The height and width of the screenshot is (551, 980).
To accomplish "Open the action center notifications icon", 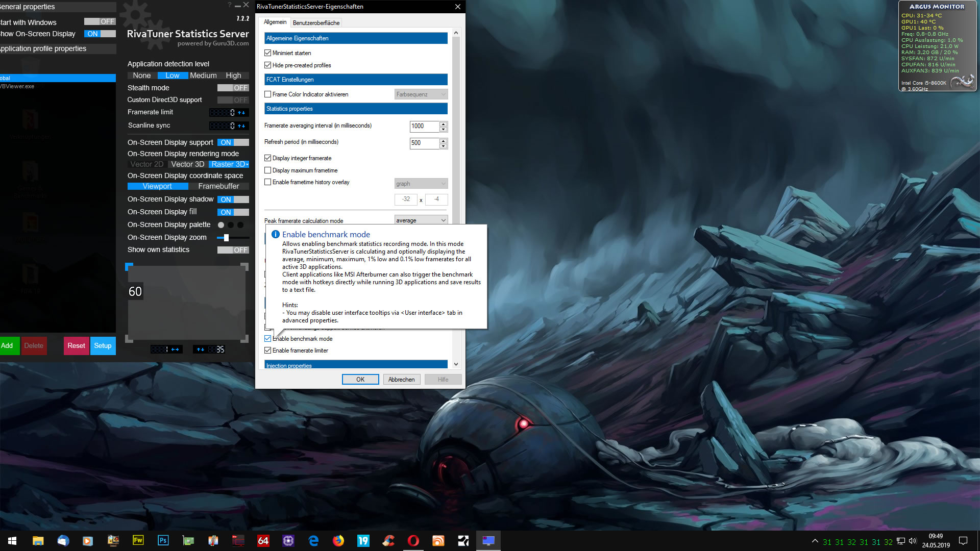I will 963,541.
